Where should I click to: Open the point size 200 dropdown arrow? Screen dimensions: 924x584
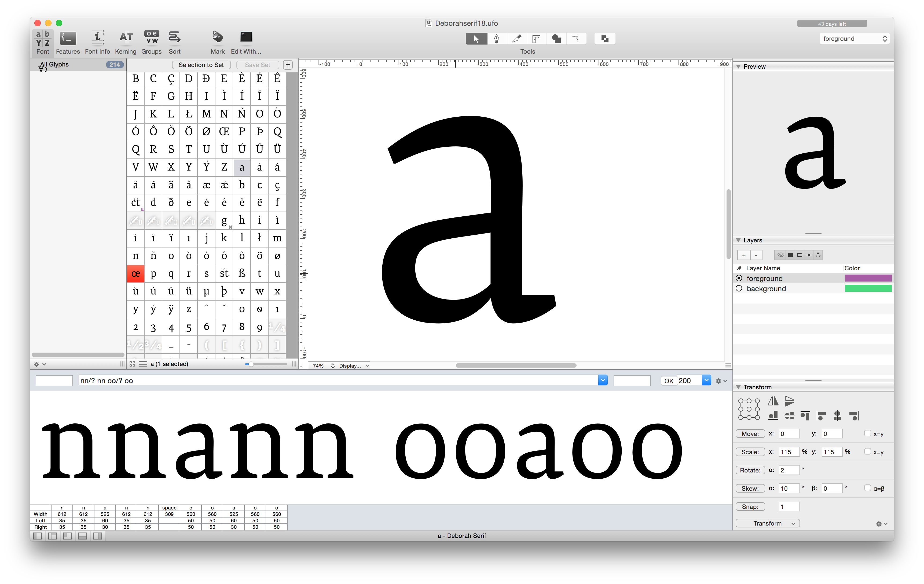tap(706, 380)
